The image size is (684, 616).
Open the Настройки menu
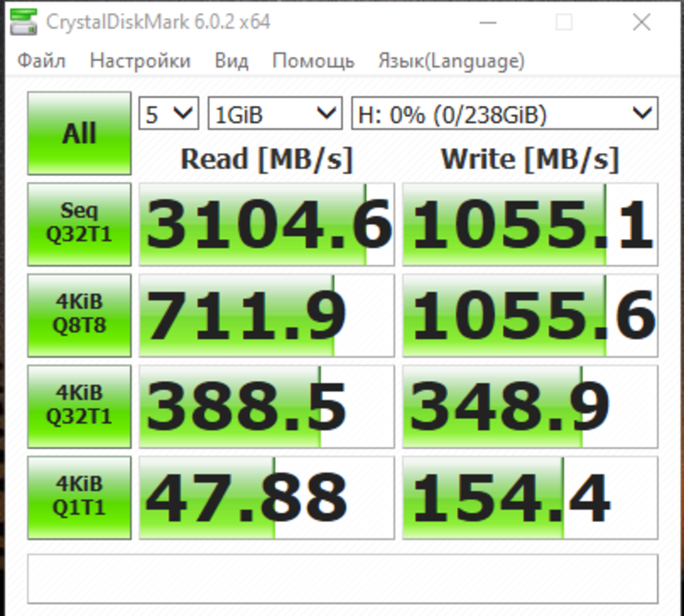click(140, 62)
